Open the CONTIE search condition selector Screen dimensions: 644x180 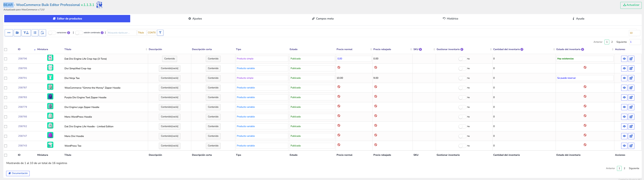[151, 33]
